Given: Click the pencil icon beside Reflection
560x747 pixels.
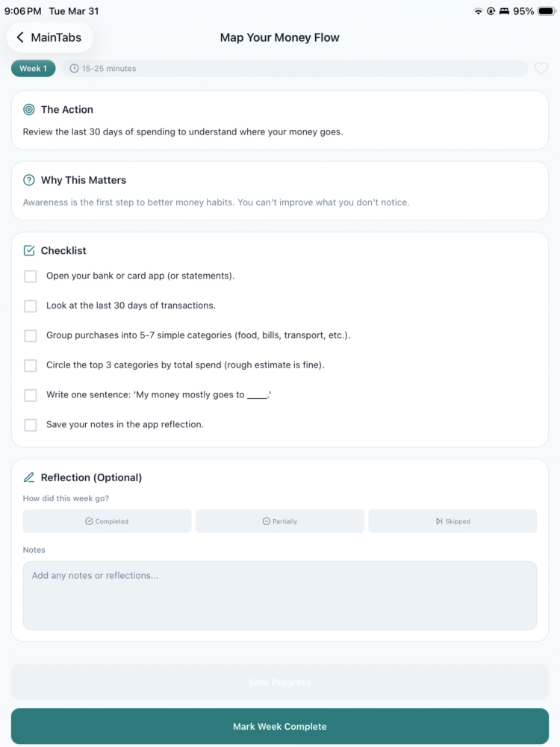Looking at the screenshot, I should [29, 477].
